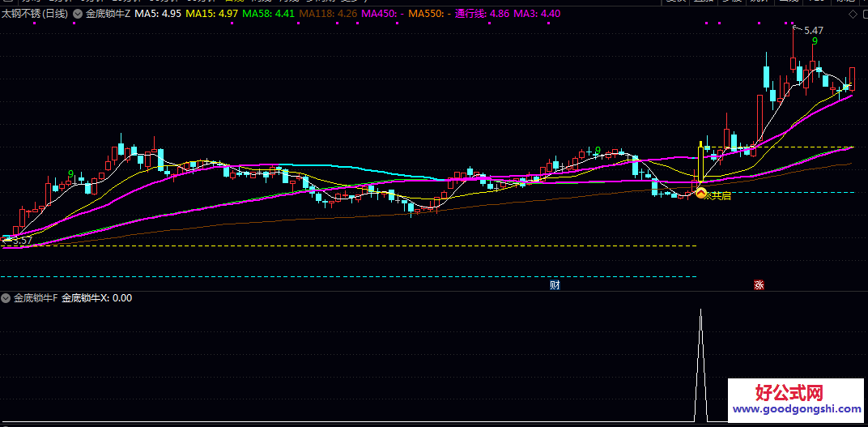Viewport: 868px width, 427px height.
Task: Click the 3.57 low price label
Action: (22, 240)
